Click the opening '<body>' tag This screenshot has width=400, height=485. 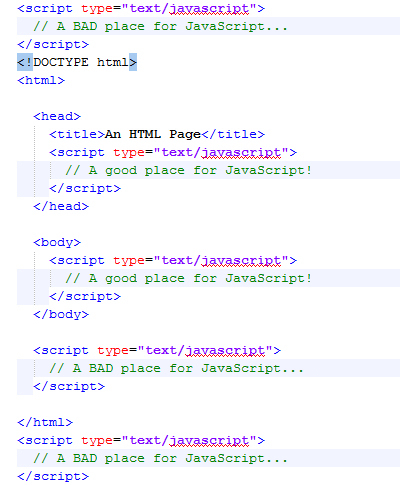click(x=57, y=242)
